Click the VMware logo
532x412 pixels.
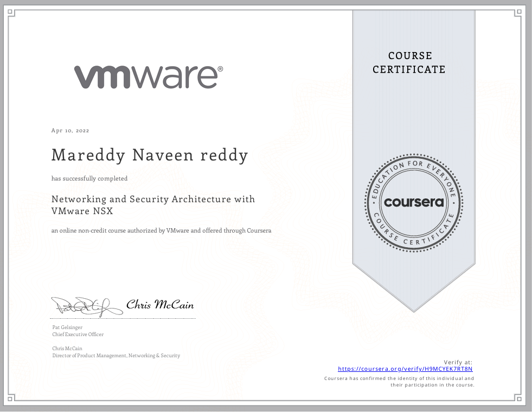click(x=146, y=76)
